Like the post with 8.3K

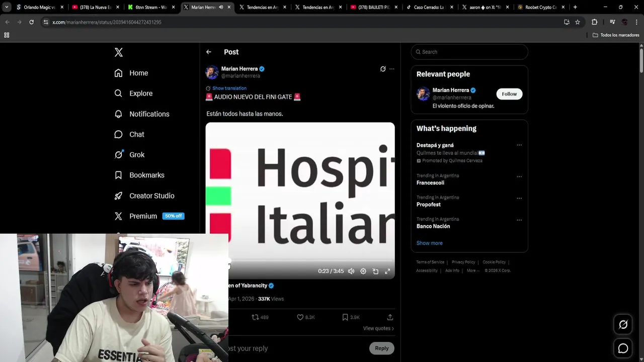(306, 317)
